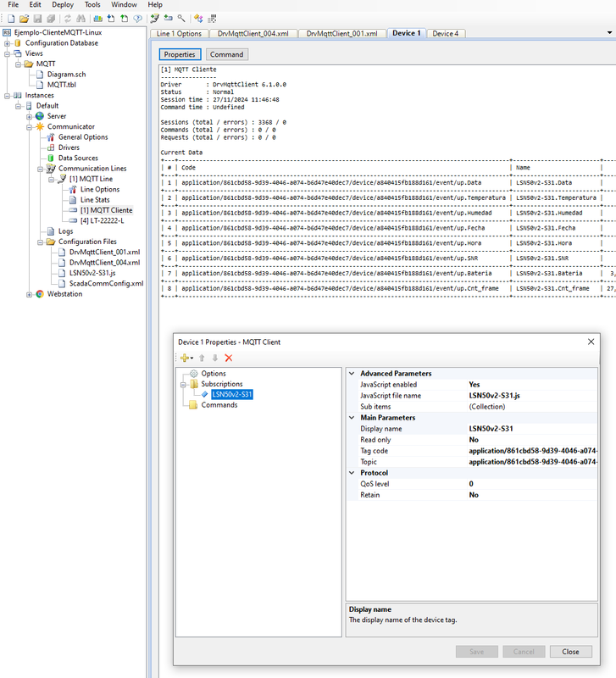Click the Move Down arrow in dialog
Image resolution: width=616 pixels, height=678 pixels.
(x=215, y=358)
